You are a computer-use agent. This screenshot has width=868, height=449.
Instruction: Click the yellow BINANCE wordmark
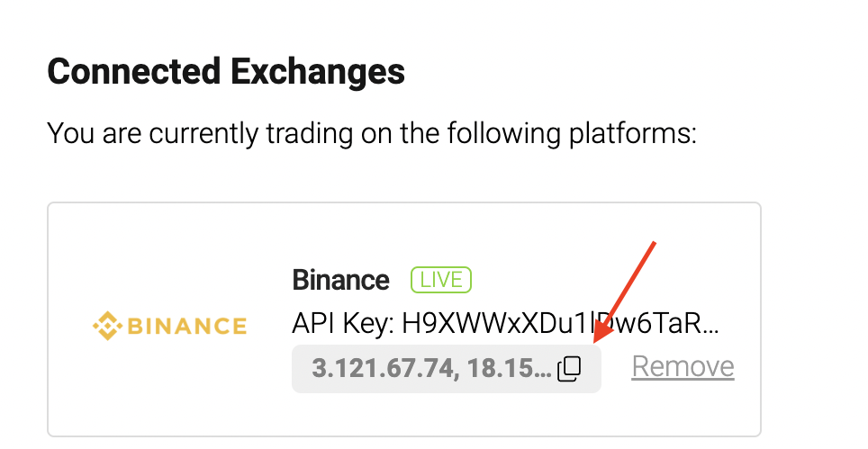(x=187, y=327)
